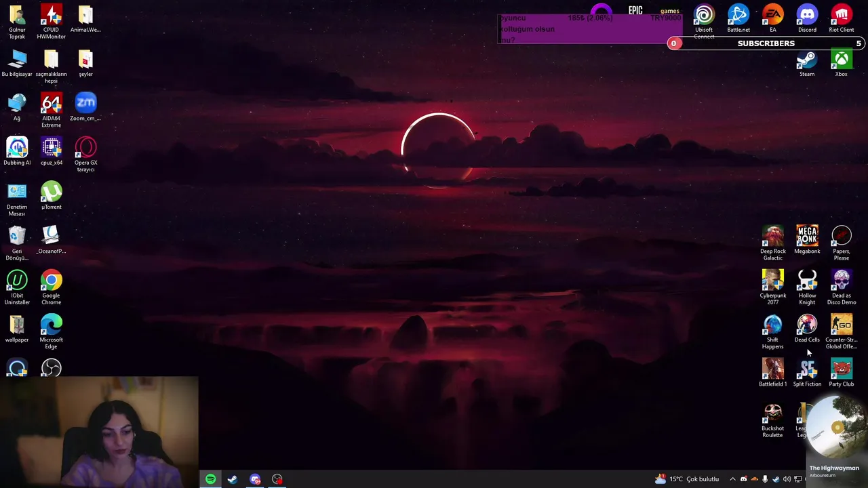
Task: Select the µTorrent desktop shortcut
Action: (51, 196)
